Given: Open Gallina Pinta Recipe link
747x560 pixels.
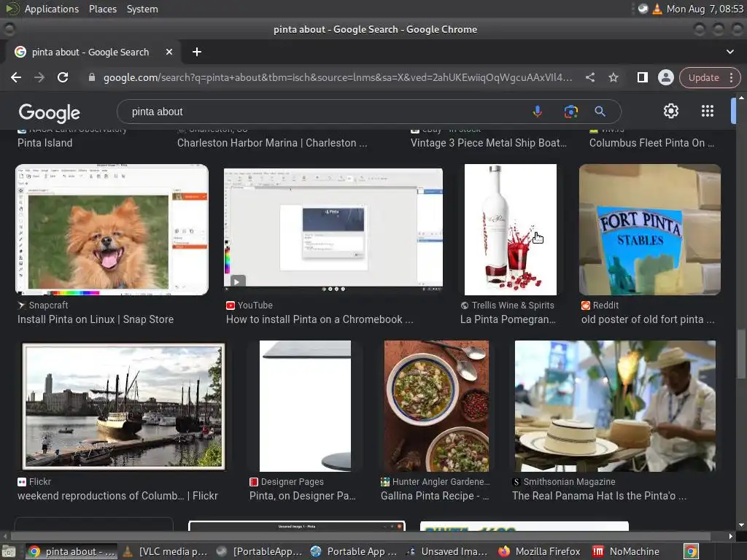Looking at the screenshot, I should click(x=435, y=496).
